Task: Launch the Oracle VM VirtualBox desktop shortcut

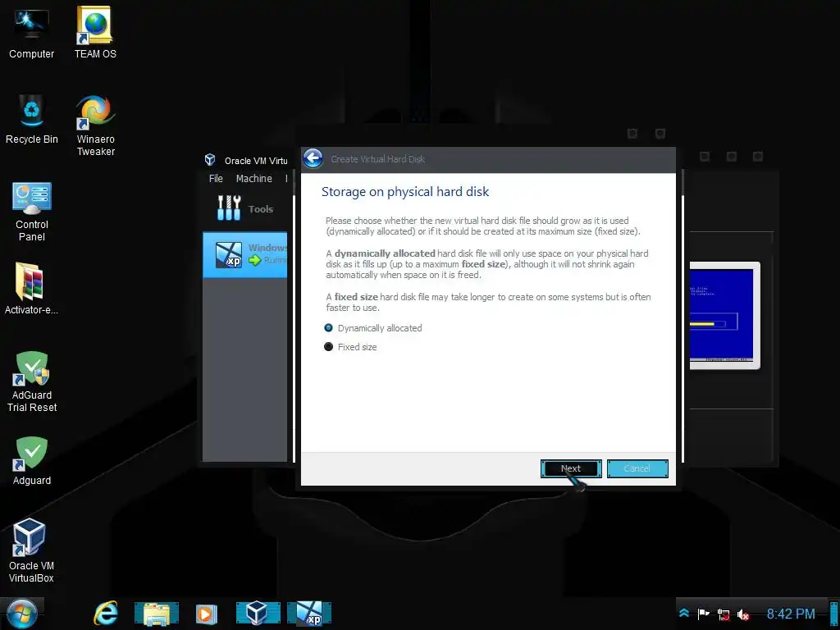Action: 31,550
